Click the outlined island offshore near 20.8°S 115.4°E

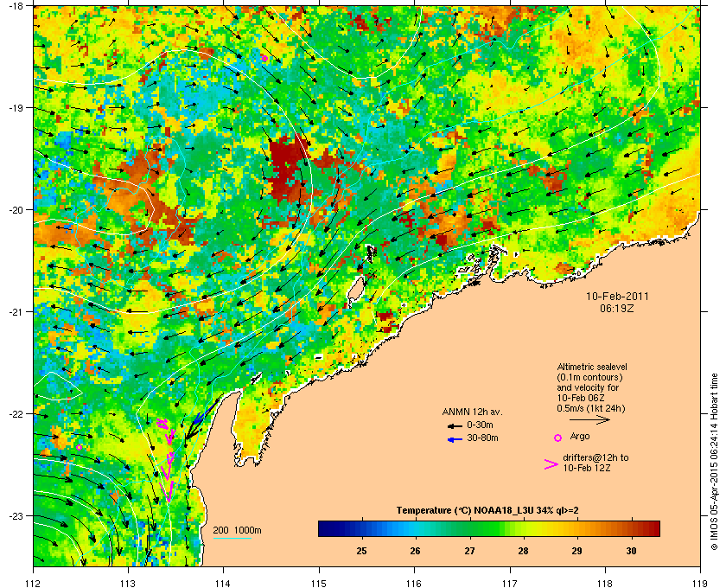[x=355, y=292]
